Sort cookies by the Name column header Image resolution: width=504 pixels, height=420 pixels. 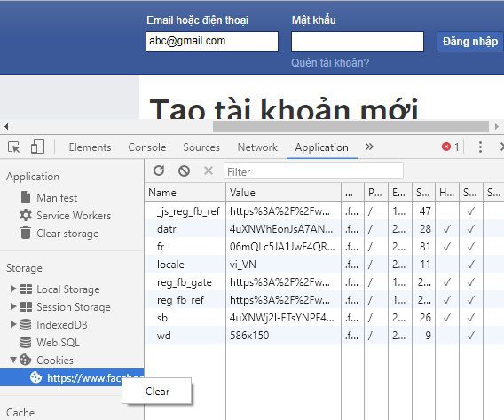coord(185,193)
